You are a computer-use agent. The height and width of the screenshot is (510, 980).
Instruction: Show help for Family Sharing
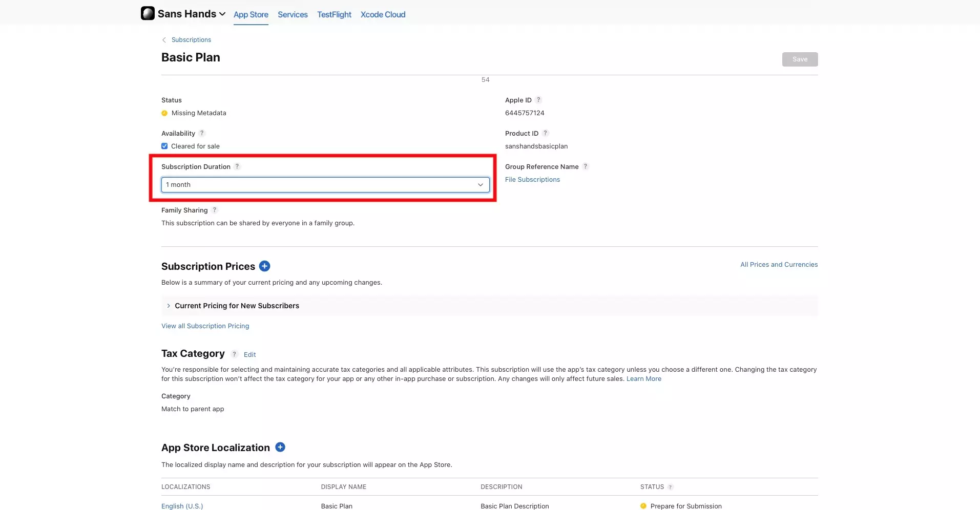(215, 210)
